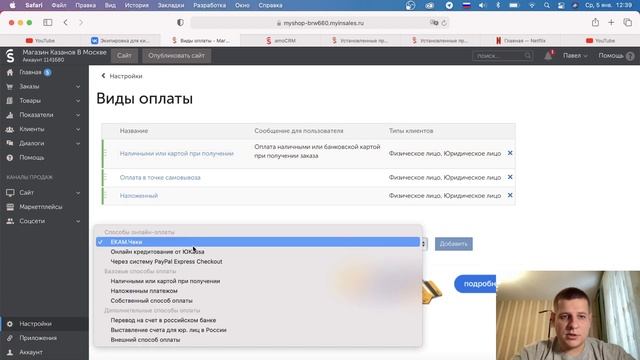Open the Приложения sidebar icon
Image resolution: width=640 pixels, height=360 pixels.
tap(10, 338)
